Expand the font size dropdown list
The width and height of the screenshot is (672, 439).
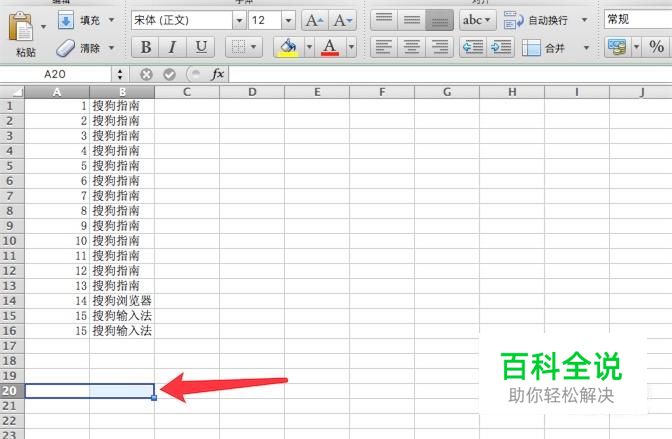(288, 20)
